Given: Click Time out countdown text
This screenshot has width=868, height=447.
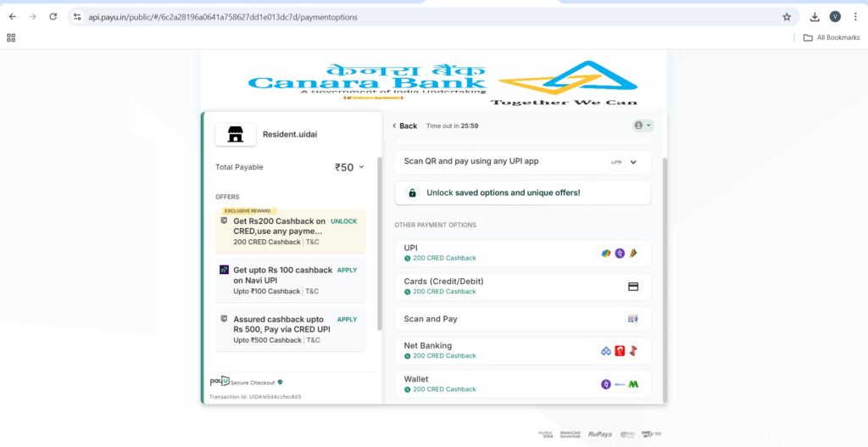Looking at the screenshot, I should [453, 126].
